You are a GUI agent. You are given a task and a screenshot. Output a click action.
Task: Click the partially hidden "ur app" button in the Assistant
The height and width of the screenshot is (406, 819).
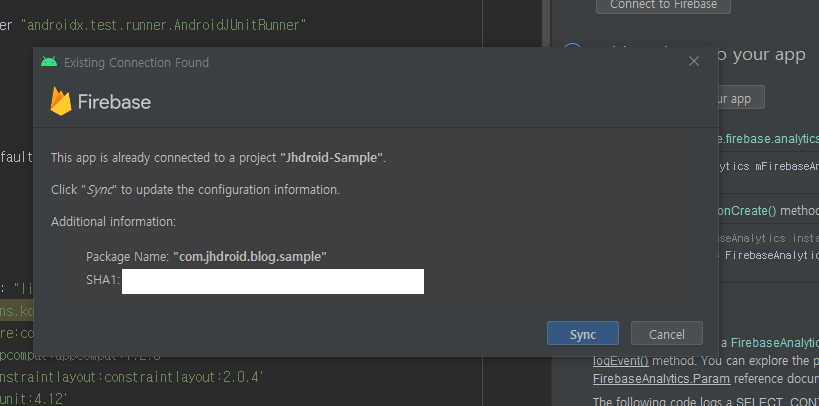click(741, 98)
